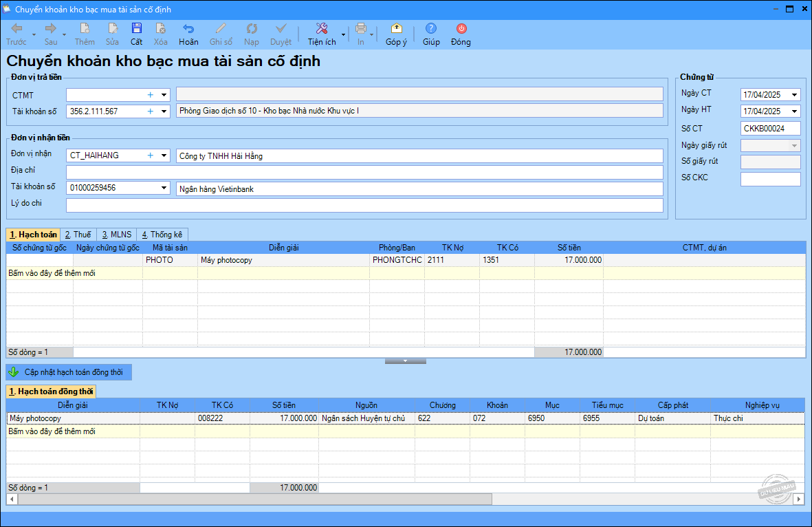Open Giúp help icon

click(431, 34)
